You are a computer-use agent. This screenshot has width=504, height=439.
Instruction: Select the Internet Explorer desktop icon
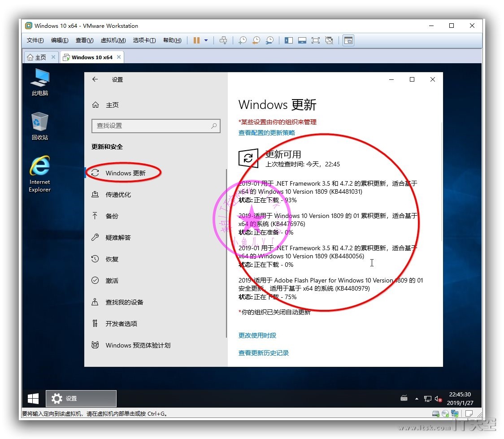40,174
